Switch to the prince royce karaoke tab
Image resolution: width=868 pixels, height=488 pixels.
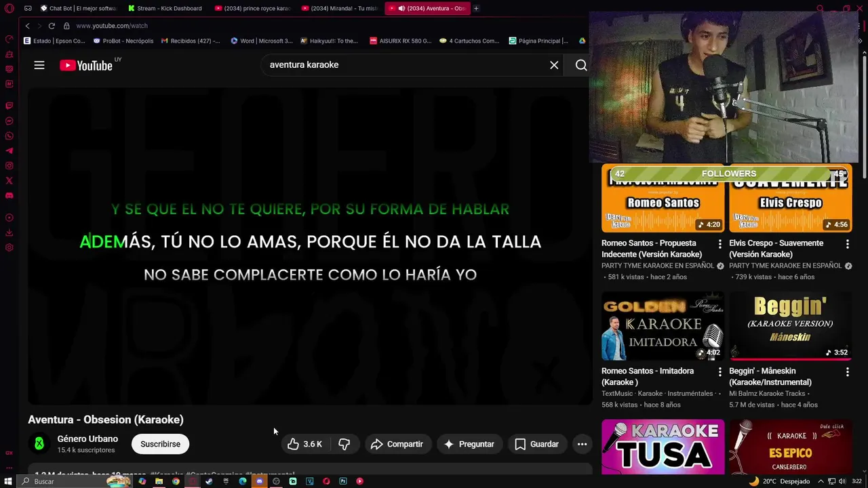click(252, 8)
